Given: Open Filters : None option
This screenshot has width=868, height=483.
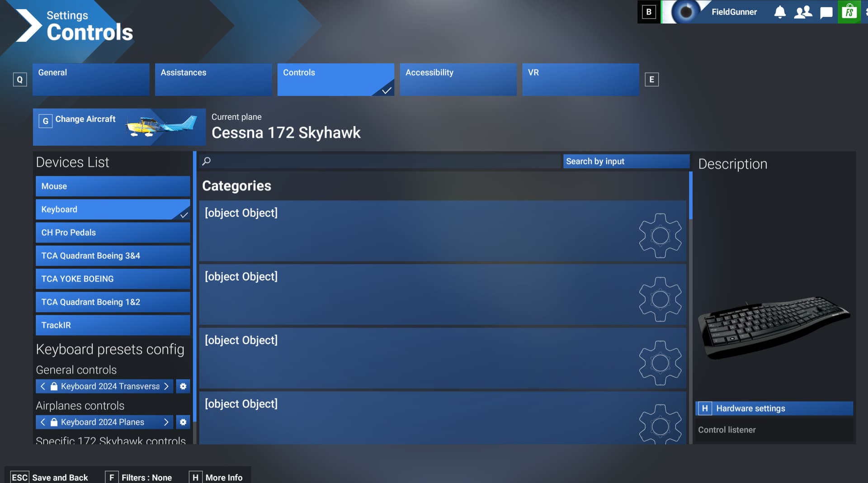Looking at the screenshot, I should [139, 478].
